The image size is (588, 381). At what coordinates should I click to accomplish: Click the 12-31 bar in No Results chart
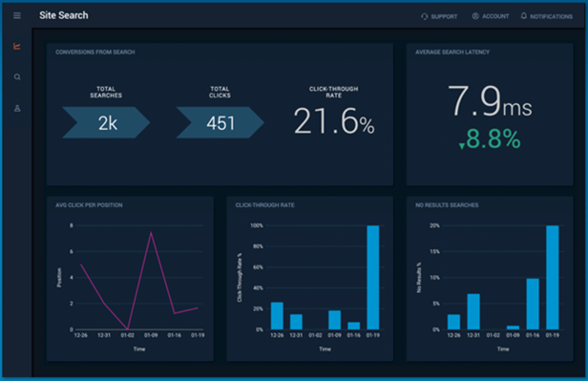(x=473, y=311)
